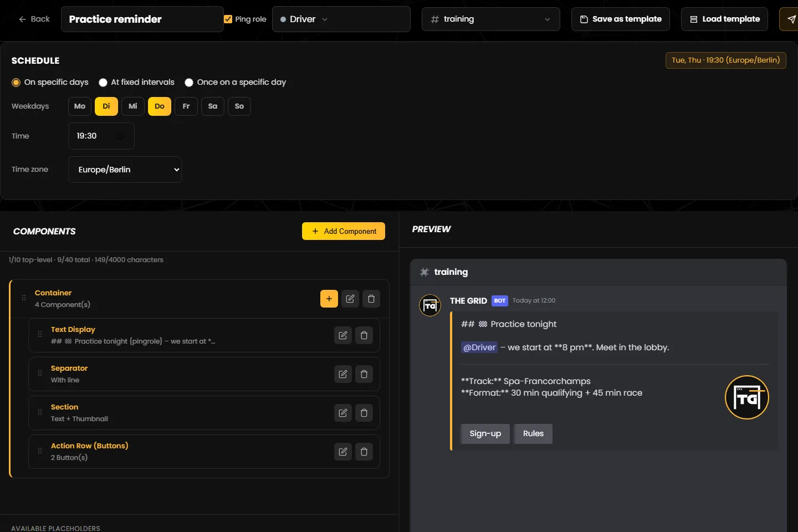
Task: Edit the Separator component
Action: [343, 374]
